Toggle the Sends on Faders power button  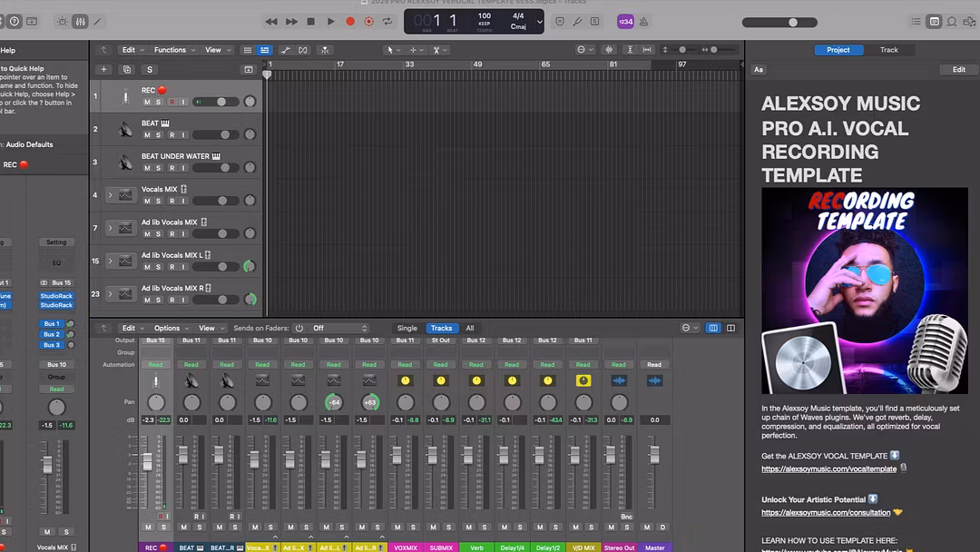299,328
